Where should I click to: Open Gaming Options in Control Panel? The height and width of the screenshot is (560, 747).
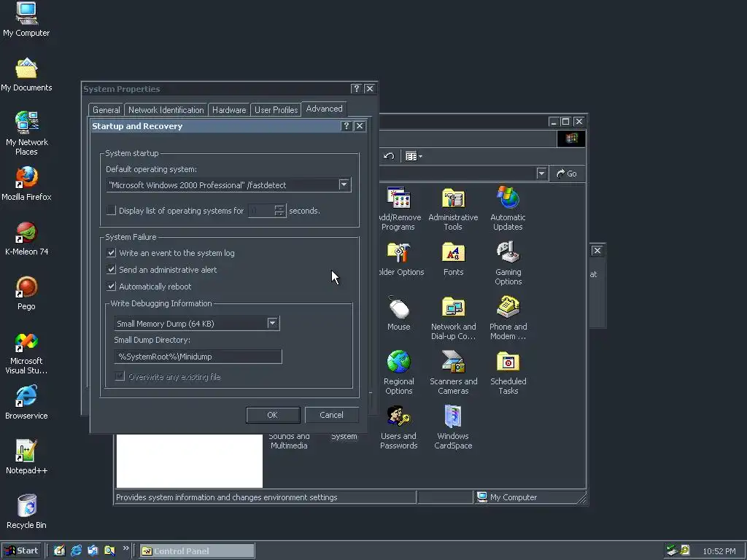(x=508, y=263)
